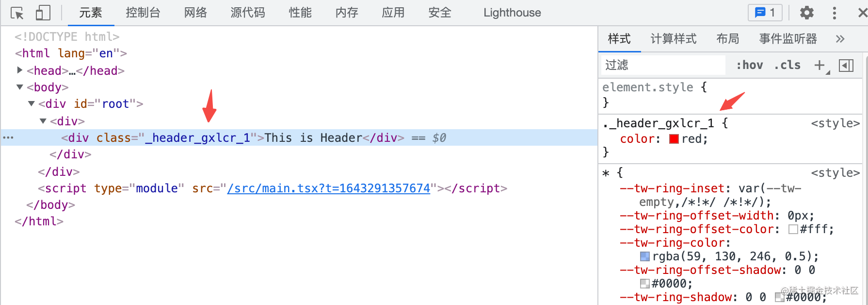Expand the head element node

[x=19, y=70]
